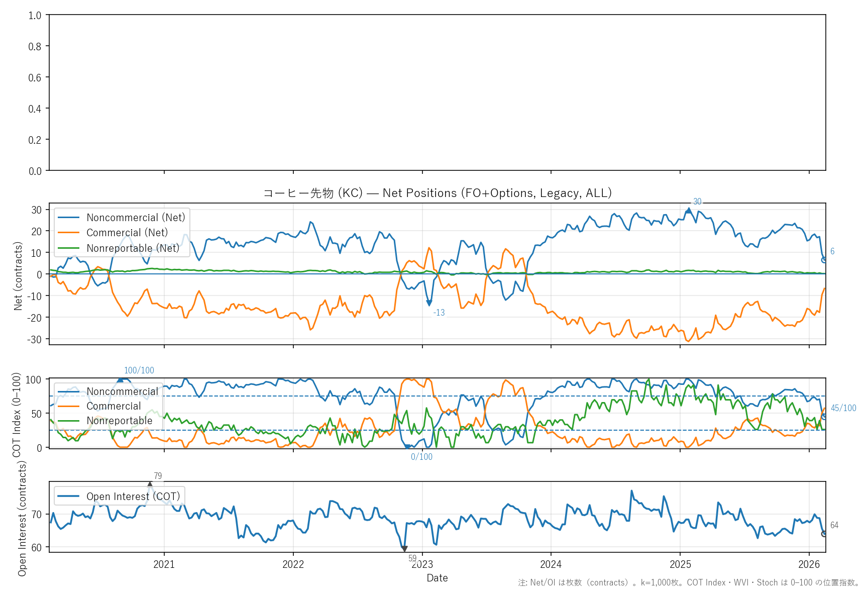The width and height of the screenshot is (868, 593).
Task: Click the orange Commercial swatch in COT Index legend
Action: pyautogui.click(x=68, y=406)
